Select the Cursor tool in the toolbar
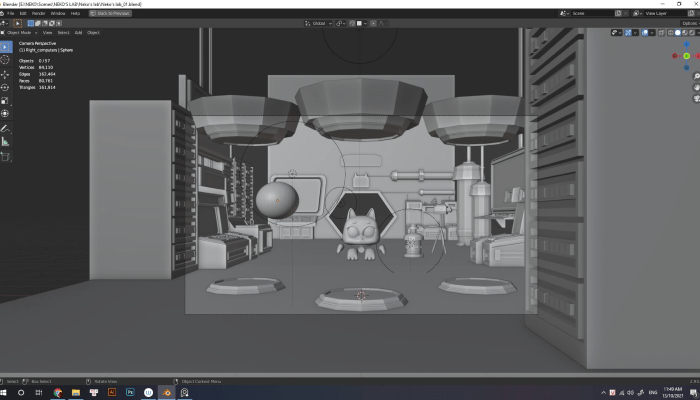 (5, 59)
